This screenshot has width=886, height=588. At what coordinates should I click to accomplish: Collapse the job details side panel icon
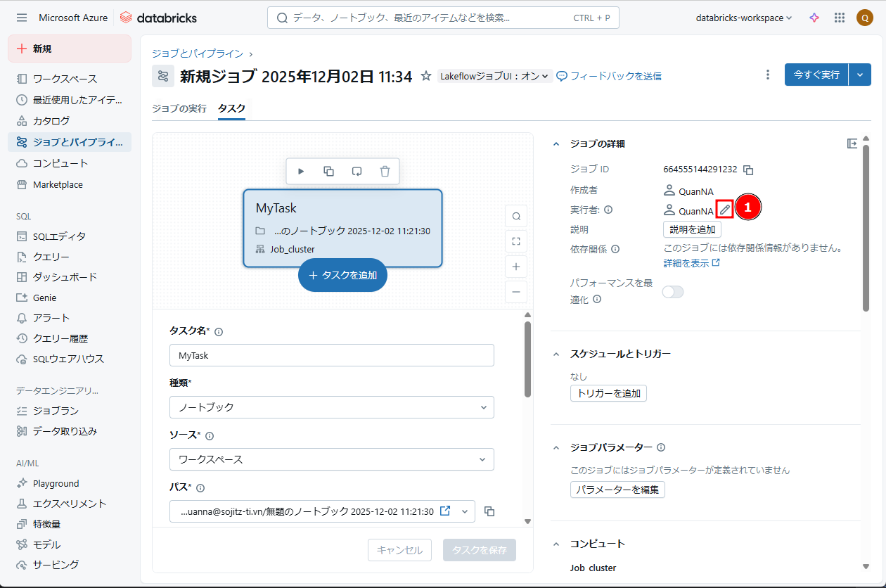coord(852,143)
